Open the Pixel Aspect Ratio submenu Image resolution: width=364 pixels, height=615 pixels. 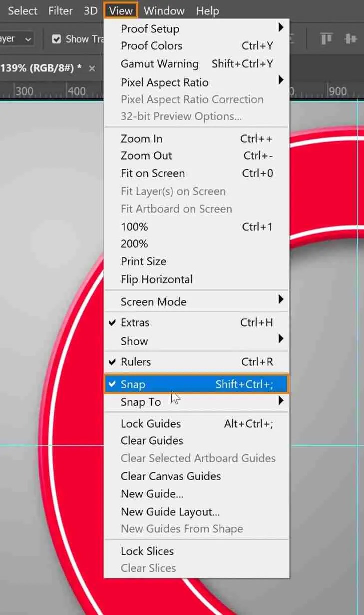point(164,82)
